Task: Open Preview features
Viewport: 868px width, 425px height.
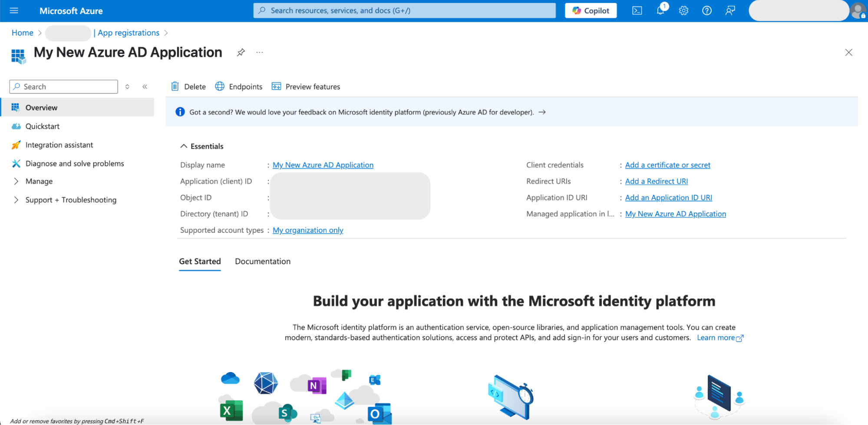Action: 306,86
